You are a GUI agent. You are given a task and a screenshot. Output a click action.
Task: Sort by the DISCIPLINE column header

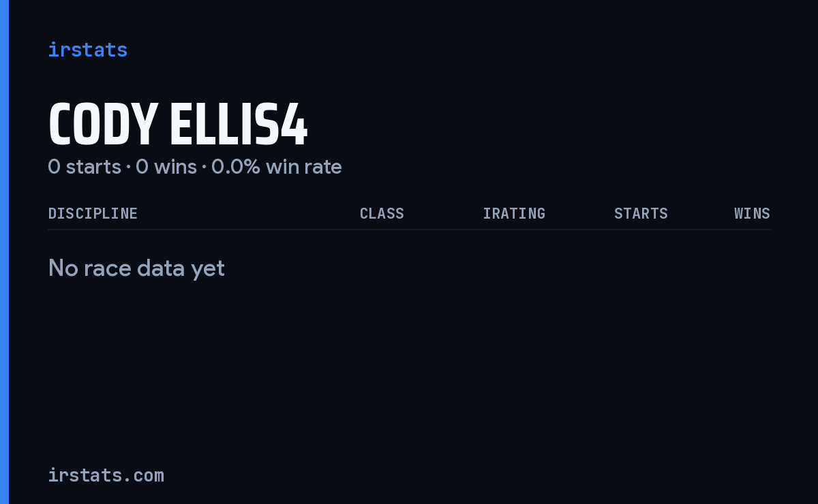click(x=93, y=213)
